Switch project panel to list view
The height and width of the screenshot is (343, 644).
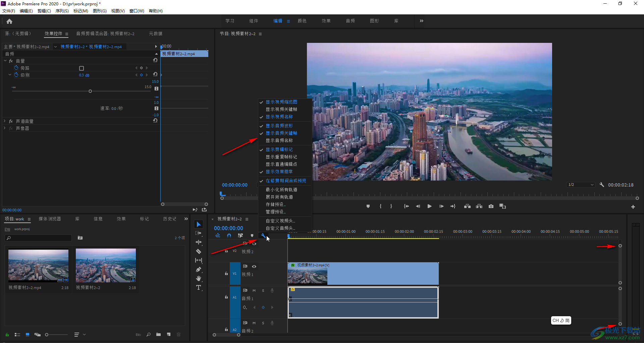point(17,334)
